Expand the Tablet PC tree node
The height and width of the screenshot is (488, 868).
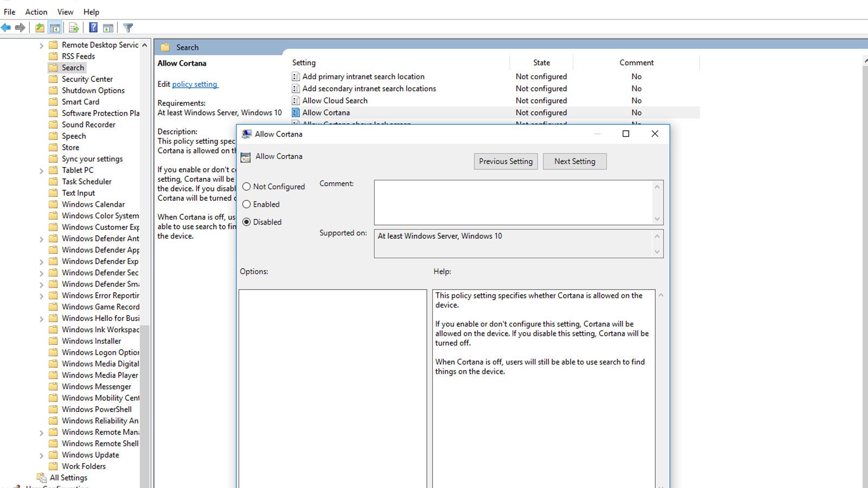(41, 171)
